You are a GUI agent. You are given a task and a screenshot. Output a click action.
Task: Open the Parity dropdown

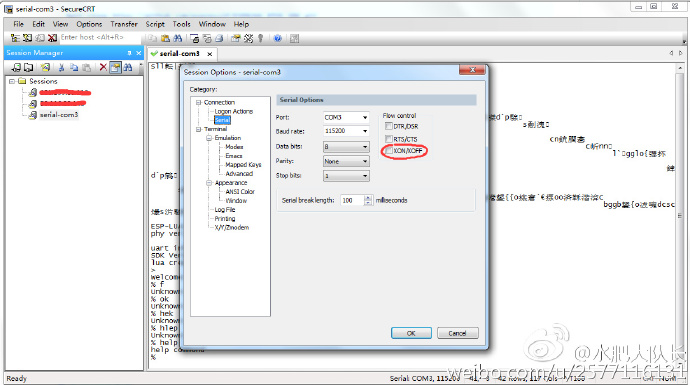pyautogui.click(x=346, y=161)
